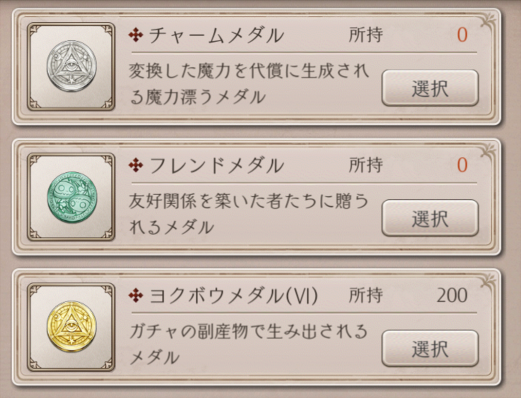Click the silver Charm Medal icon

click(71, 66)
